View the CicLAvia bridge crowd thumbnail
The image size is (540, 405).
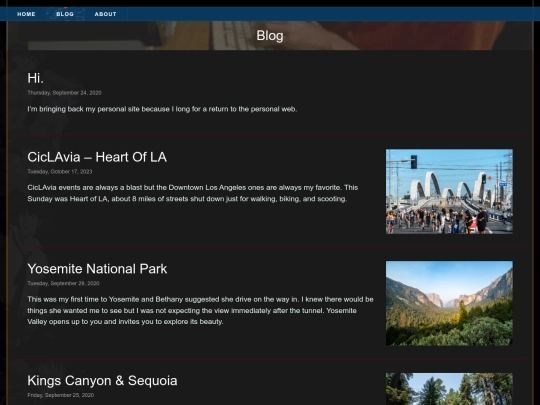tap(449, 191)
